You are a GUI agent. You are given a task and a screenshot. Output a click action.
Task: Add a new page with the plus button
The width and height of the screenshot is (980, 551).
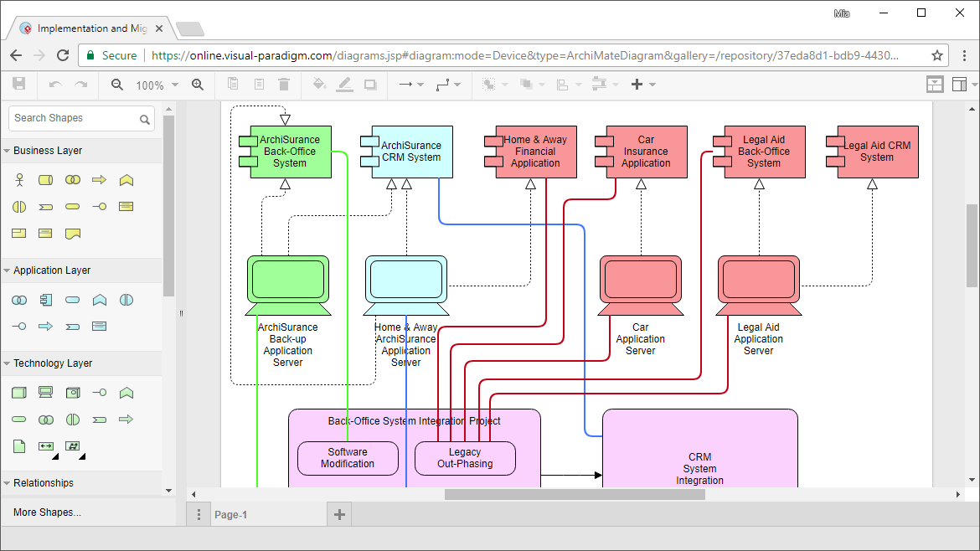coord(338,514)
